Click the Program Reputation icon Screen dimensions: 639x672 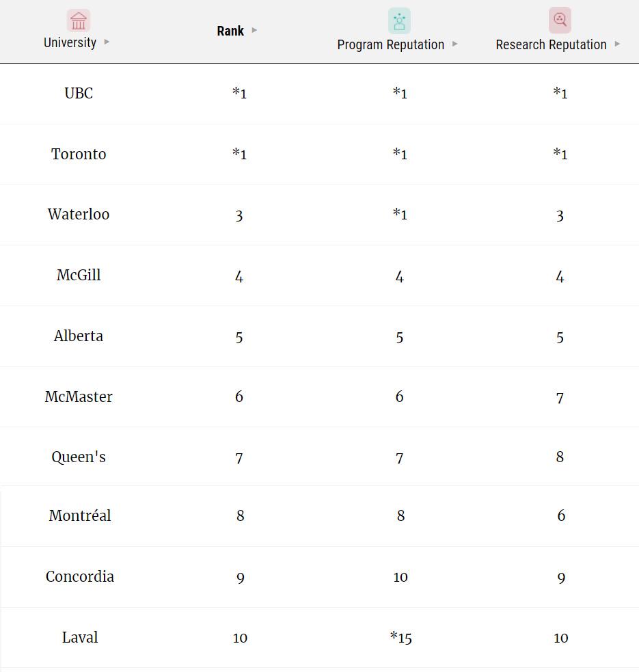tap(399, 21)
